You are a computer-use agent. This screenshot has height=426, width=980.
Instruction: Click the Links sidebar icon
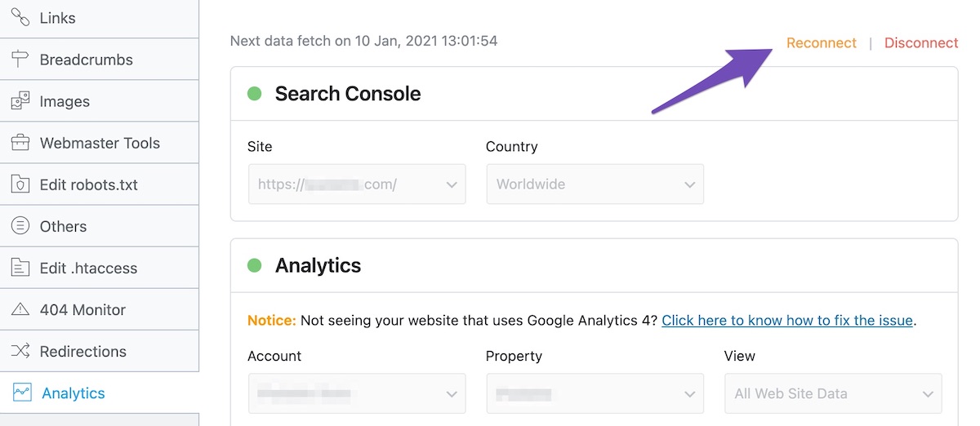[20, 18]
